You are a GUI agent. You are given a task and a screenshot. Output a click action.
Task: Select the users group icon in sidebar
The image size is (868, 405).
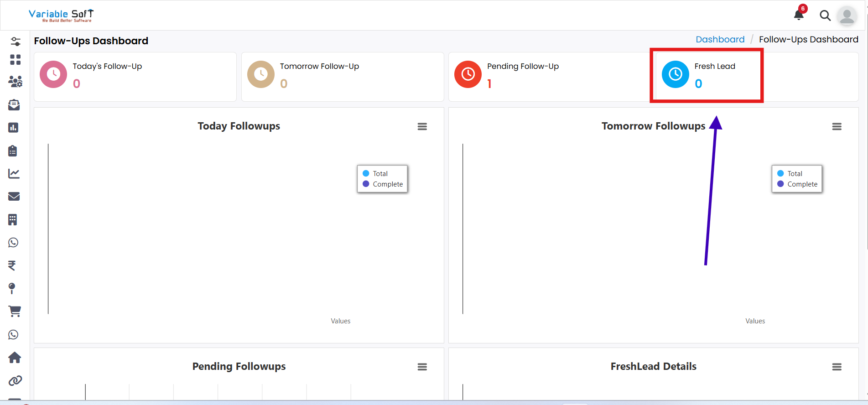(x=15, y=82)
